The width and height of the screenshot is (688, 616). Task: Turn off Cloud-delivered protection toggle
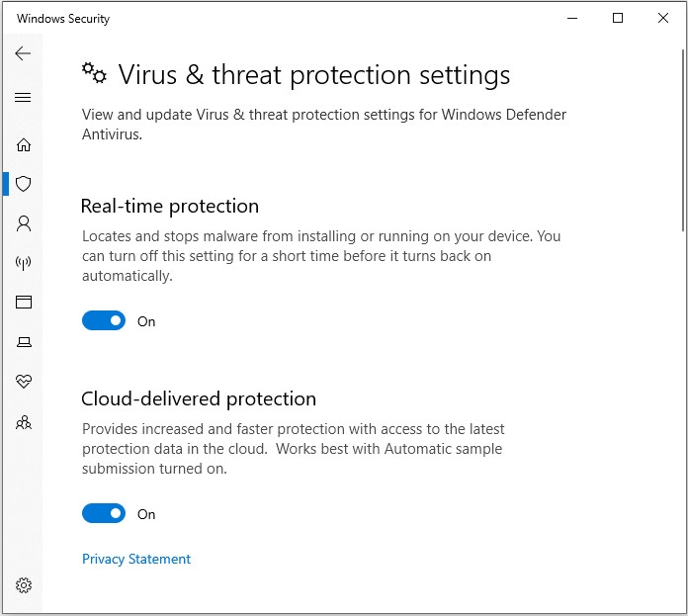(104, 513)
